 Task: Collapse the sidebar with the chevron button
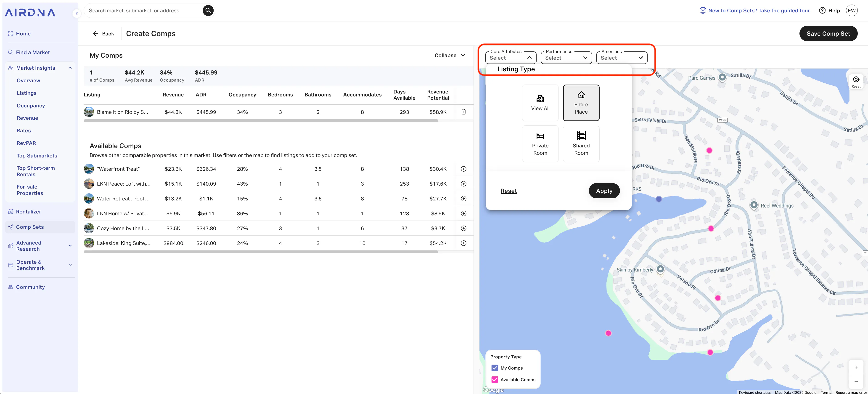77,13
